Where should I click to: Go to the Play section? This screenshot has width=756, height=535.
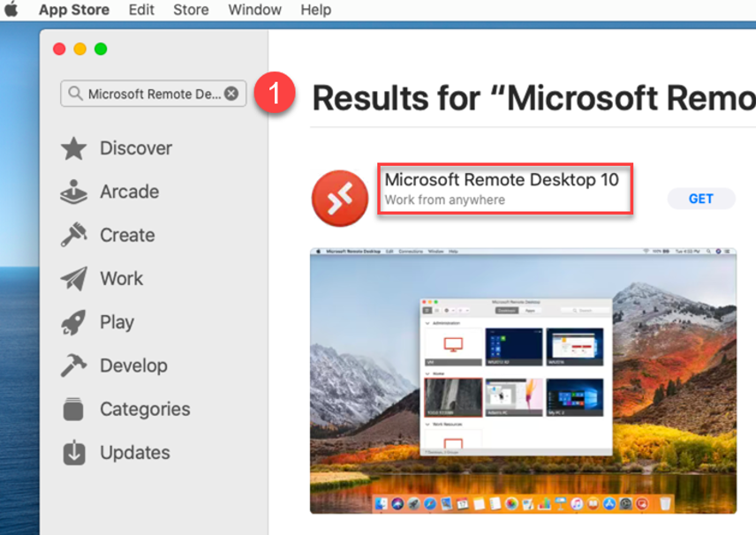pos(117,322)
